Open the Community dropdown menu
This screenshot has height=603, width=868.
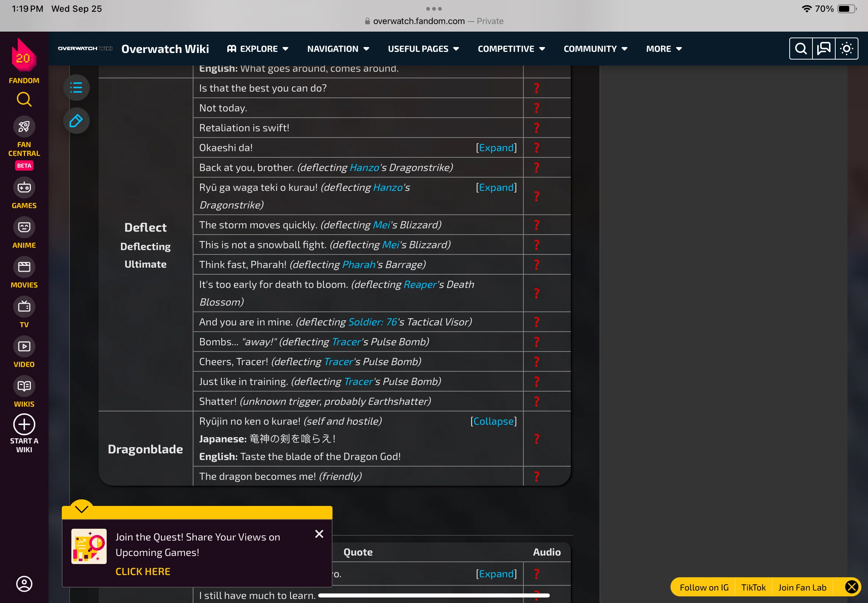[595, 49]
